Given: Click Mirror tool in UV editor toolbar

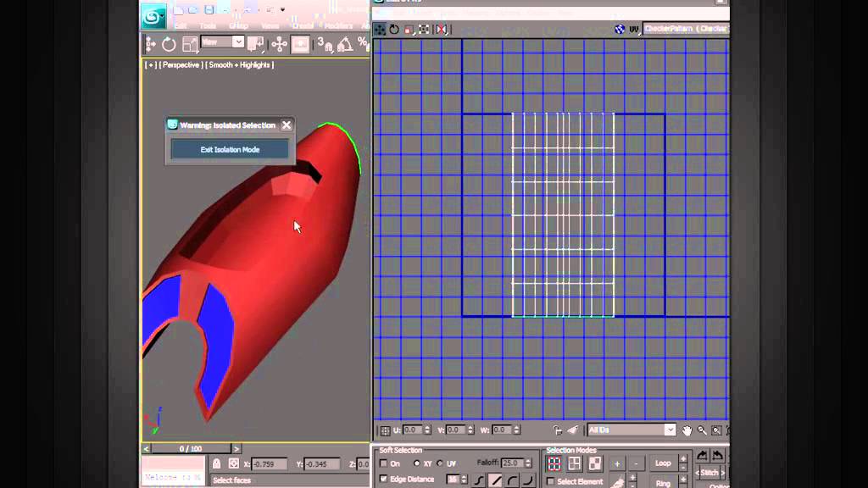Looking at the screenshot, I should pos(441,30).
